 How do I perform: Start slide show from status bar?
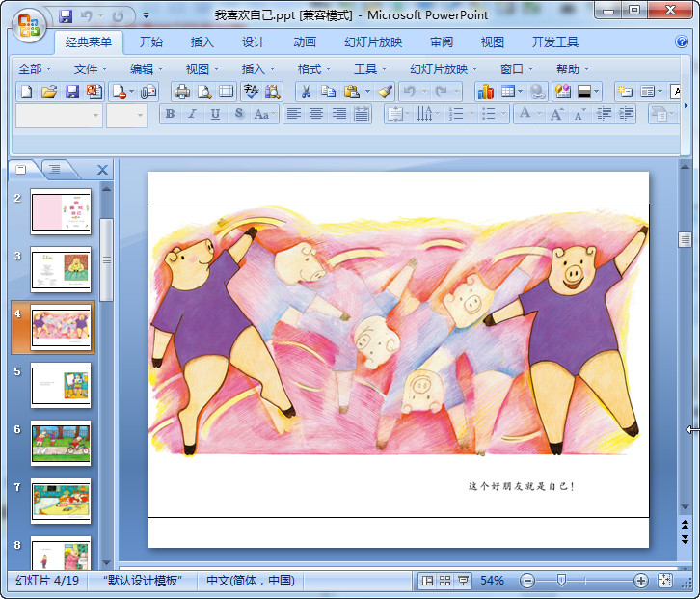tap(463, 581)
